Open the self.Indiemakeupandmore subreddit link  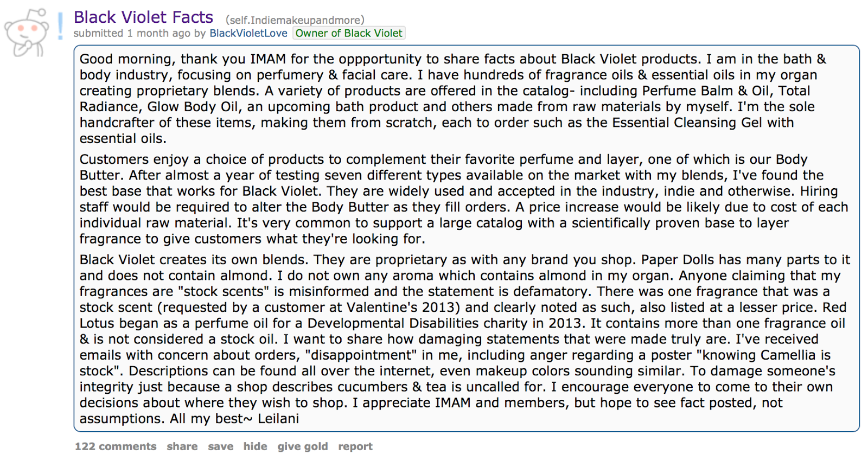[x=295, y=20]
